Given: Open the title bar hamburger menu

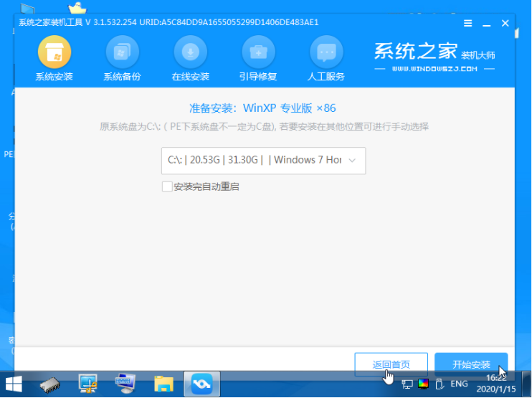Looking at the screenshot, I should point(467,24).
